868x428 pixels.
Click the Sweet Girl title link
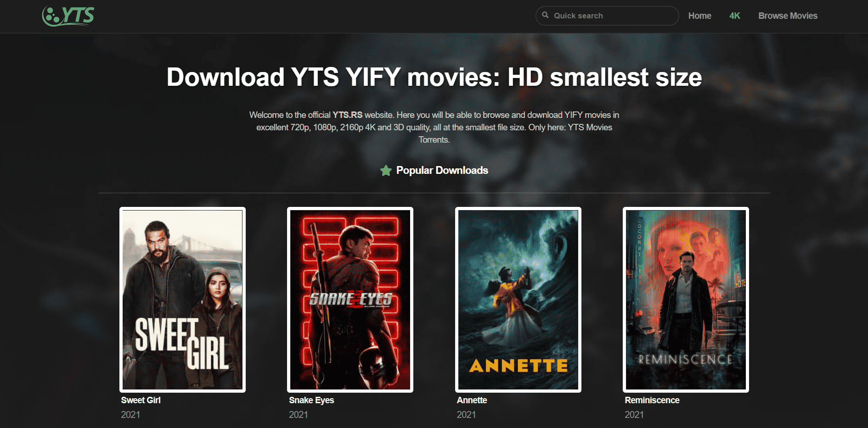(x=141, y=400)
